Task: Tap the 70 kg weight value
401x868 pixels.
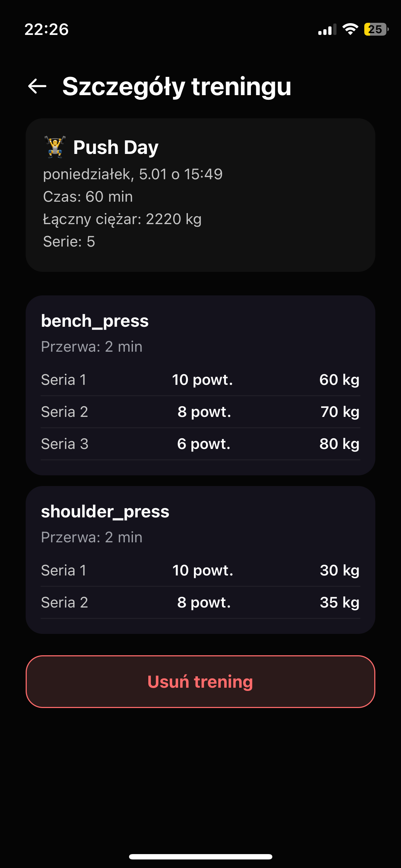Action: coord(340,412)
